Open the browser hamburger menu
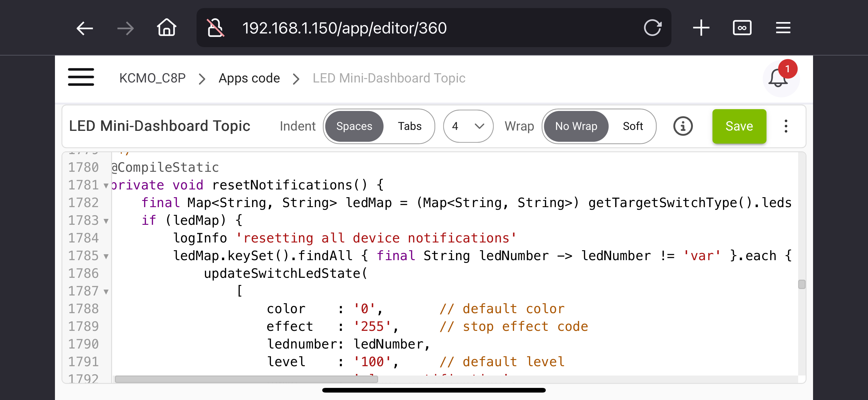 (x=783, y=28)
